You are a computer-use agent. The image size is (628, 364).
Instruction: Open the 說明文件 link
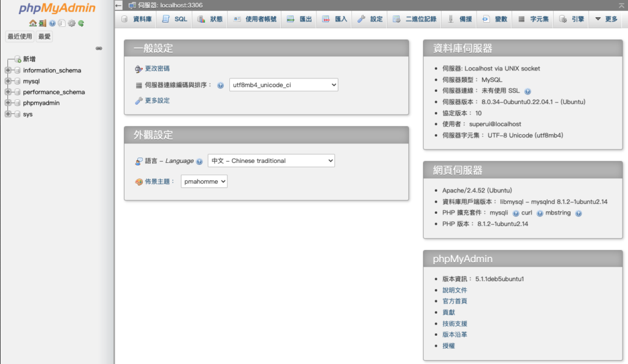(x=454, y=290)
